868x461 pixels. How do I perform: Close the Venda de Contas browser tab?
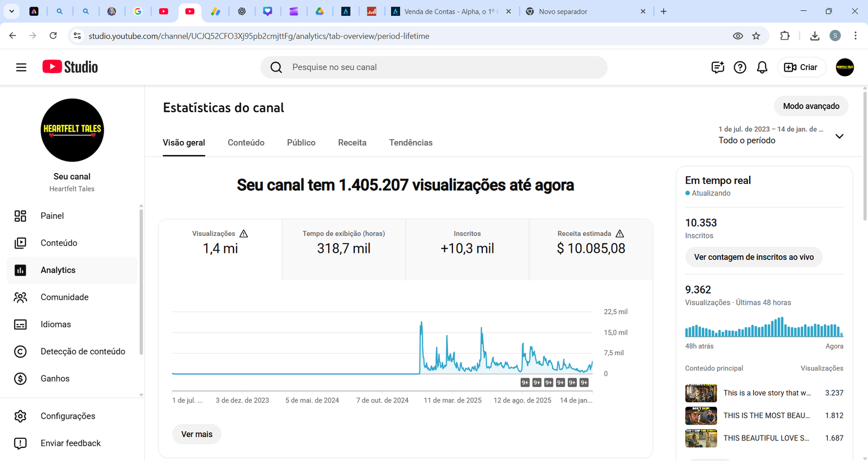[508, 11]
